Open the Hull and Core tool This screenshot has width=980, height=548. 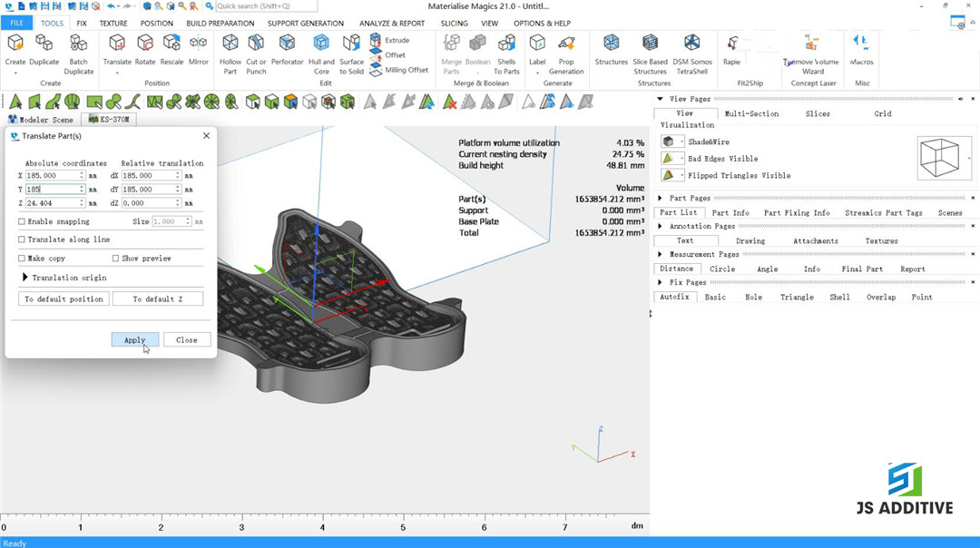coord(321,44)
